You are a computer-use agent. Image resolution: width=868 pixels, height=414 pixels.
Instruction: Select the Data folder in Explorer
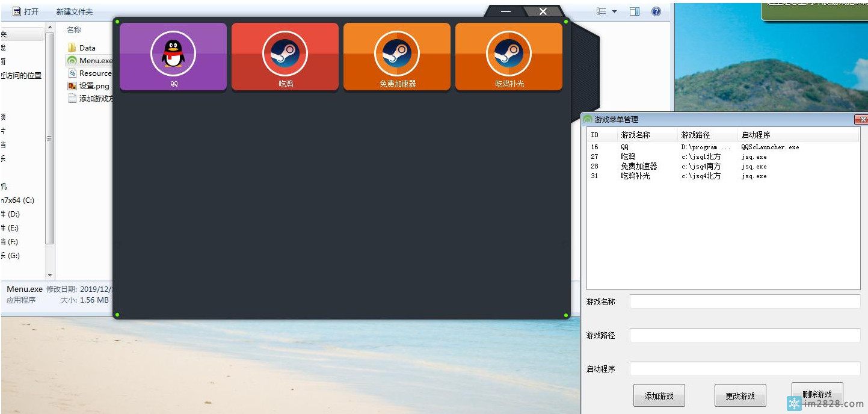click(87, 48)
